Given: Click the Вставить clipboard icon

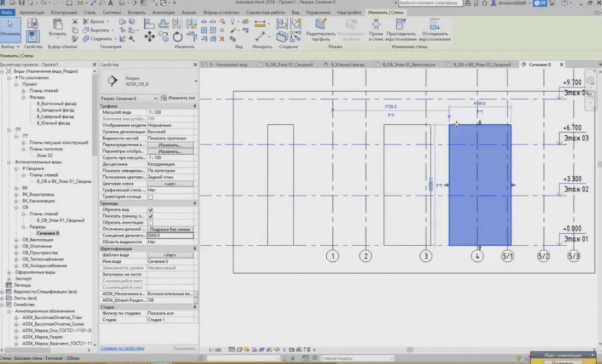Looking at the screenshot, I should tap(58, 25).
